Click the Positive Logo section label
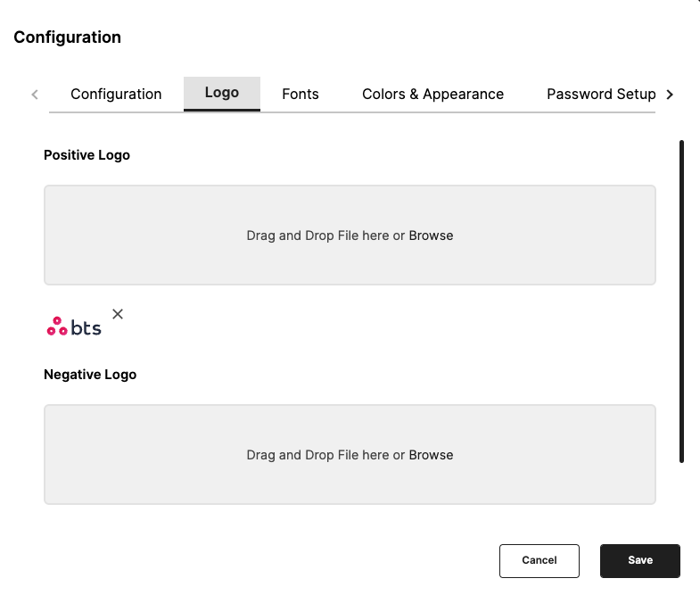This screenshot has width=700, height=595. [86, 155]
